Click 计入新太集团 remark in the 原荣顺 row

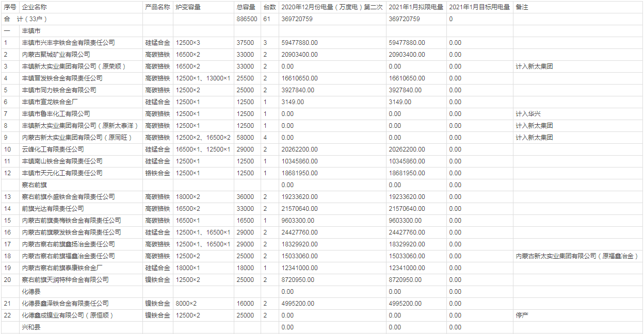534,66
